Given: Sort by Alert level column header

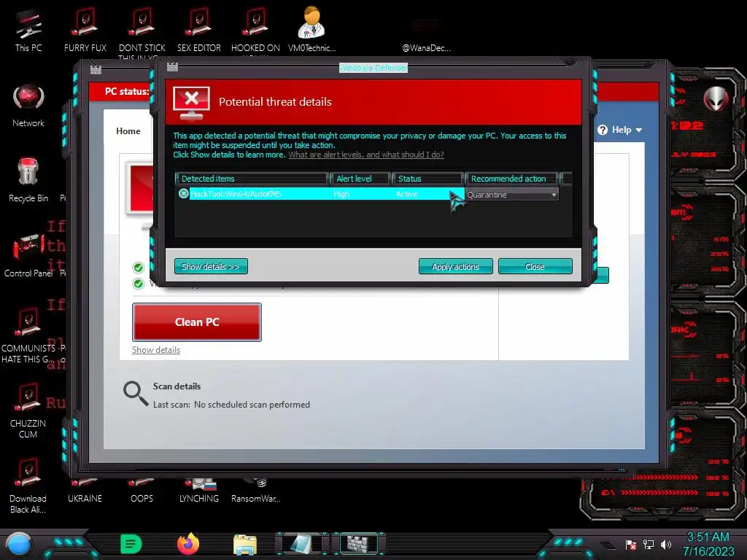Looking at the screenshot, I should click(x=360, y=179).
